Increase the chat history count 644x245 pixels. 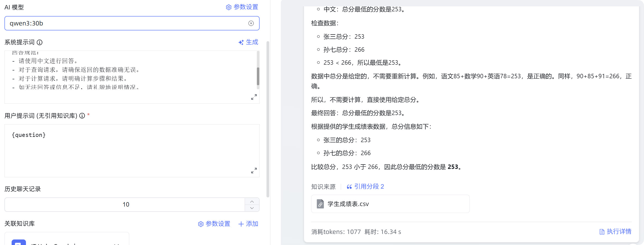point(252,201)
